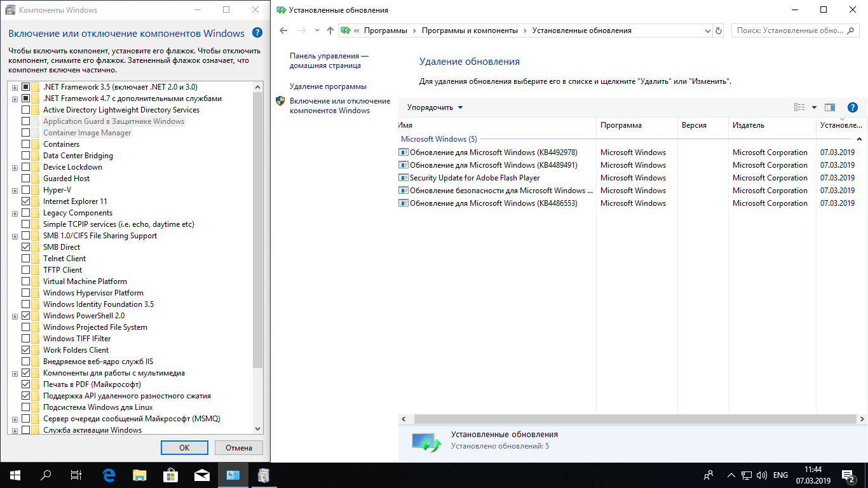Viewport: 868px width, 488px height.
Task: Click the Installed Updates search field
Action: tap(796, 30)
